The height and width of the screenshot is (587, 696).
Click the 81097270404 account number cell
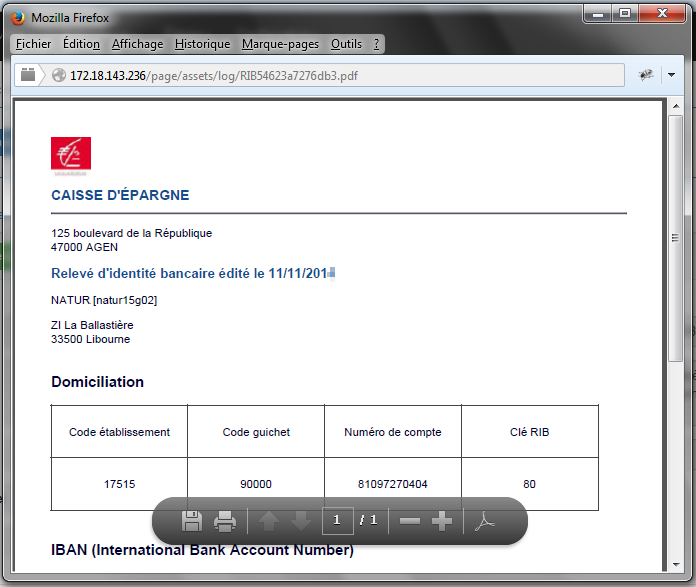pyautogui.click(x=393, y=484)
